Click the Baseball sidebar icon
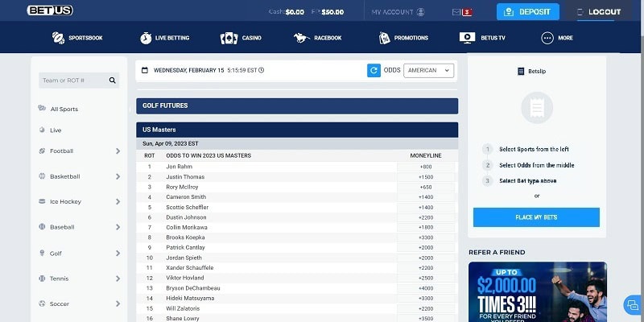The image size is (644, 322). coord(42,227)
